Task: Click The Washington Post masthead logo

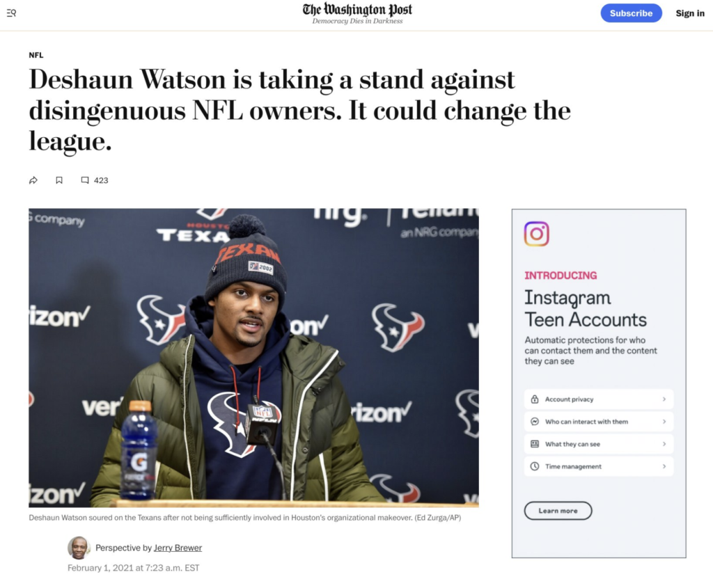Action: [x=357, y=13]
